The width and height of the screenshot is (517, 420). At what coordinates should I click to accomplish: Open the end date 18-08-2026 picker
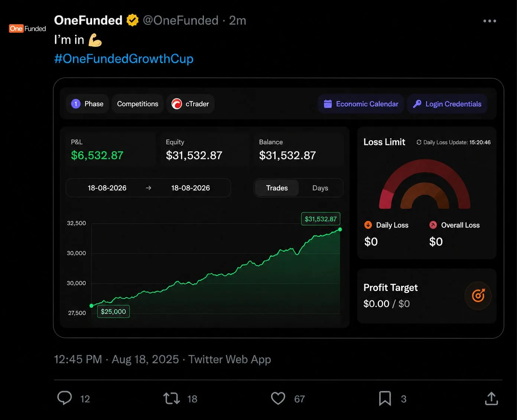coord(191,188)
